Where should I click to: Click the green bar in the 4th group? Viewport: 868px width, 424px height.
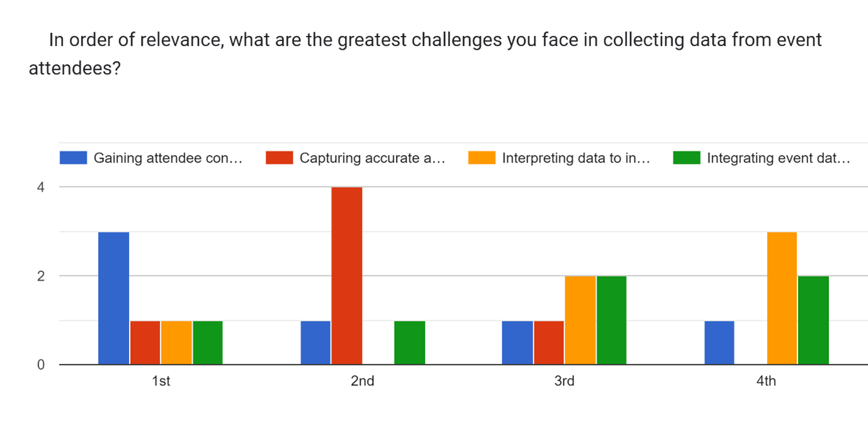813,320
